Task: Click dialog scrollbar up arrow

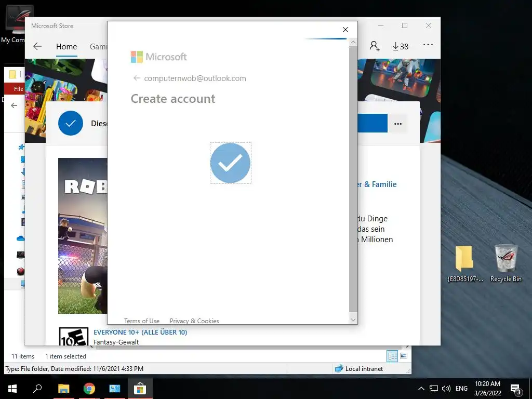Action: point(353,43)
